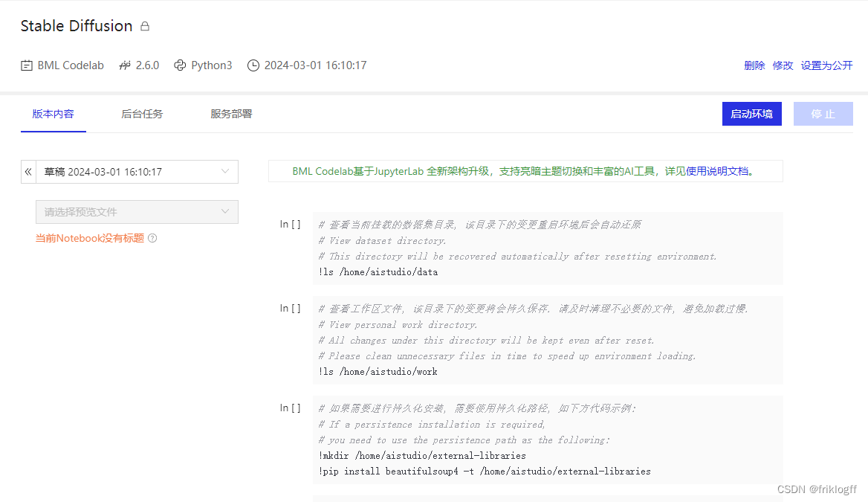
Task: Click the 删除 link
Action: click(754, 65)
